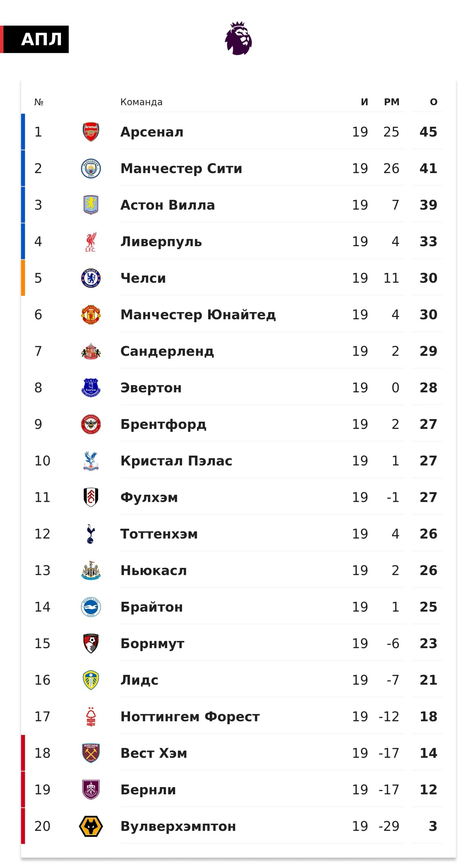Click the Wolverhampton wolf head logo
The height and width of the screenshot is (868, 476).
[91, 826]
